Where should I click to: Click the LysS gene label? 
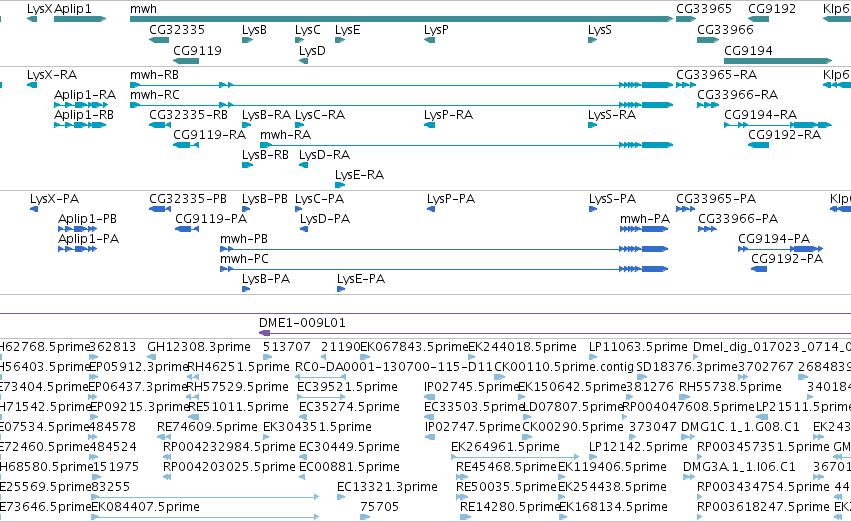600,30
